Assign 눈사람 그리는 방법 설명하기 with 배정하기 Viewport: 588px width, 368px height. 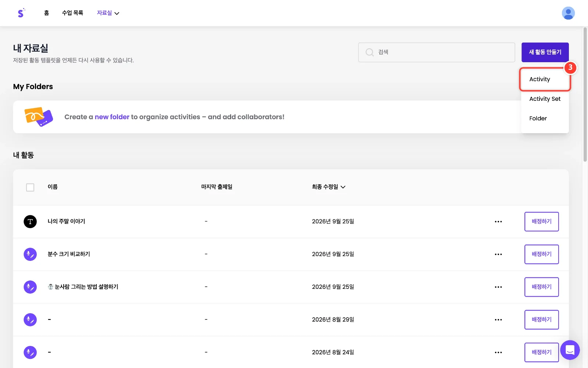coord(542,287)
